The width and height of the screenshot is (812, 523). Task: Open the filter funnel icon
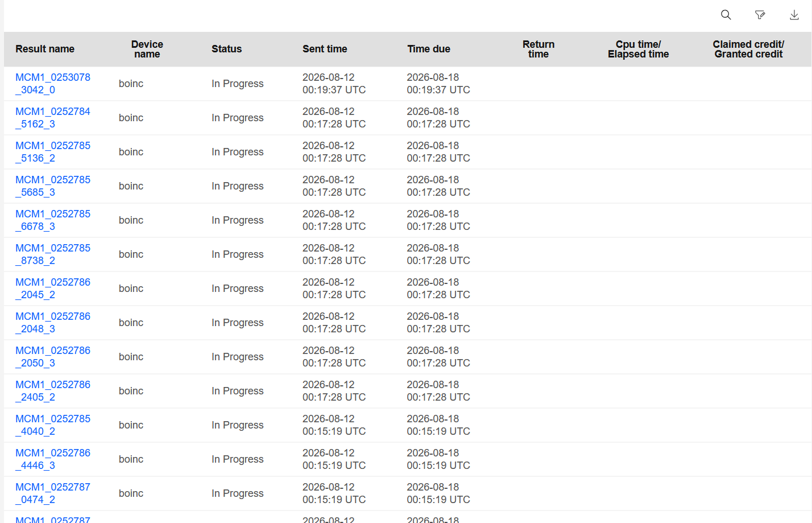[760, 15]
